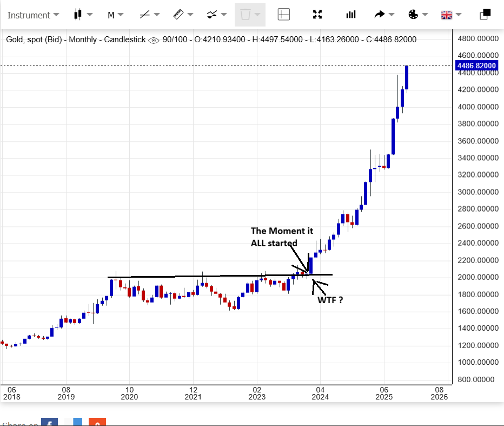The width and height of the screenshot is (504, 426).
Task: Click the volume bars icon
Action: 351,15
